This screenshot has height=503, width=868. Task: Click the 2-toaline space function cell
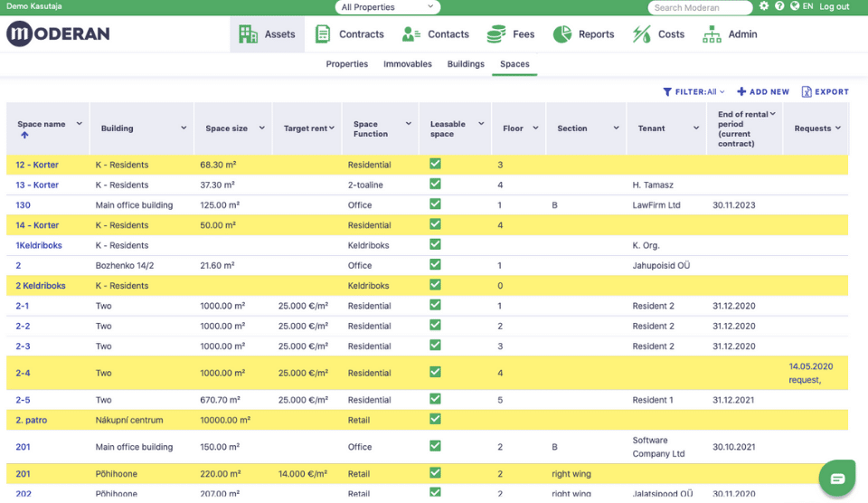(x=365, y=185)
